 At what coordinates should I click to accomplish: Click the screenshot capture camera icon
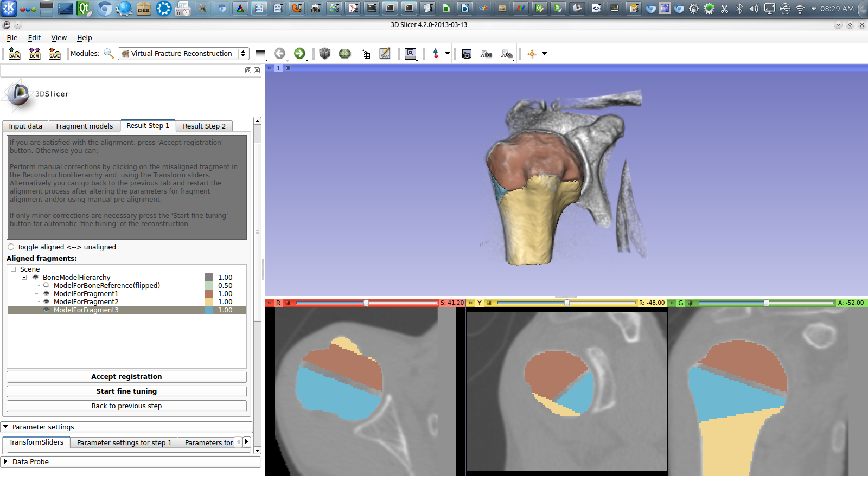(467, 54)
